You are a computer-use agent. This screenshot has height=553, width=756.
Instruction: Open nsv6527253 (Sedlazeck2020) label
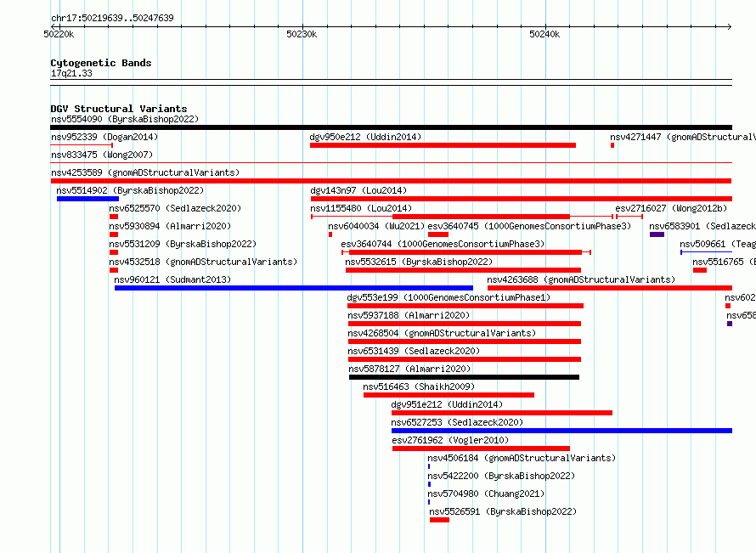(457, 422)
